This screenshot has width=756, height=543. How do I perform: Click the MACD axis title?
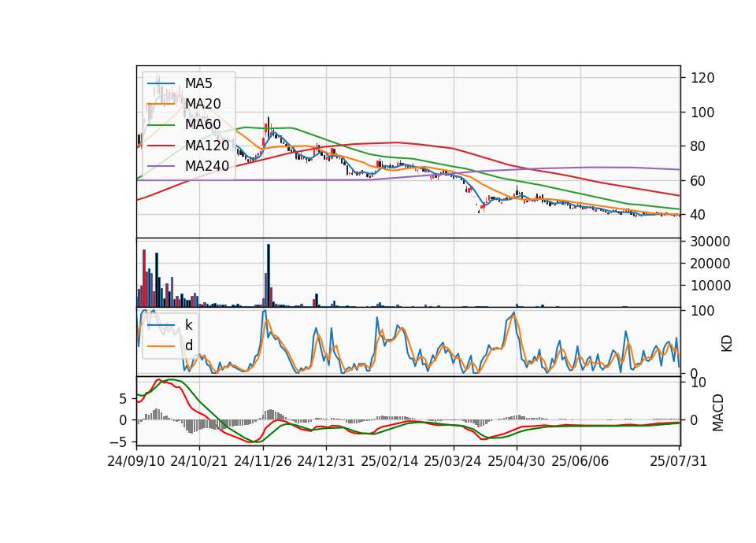click(x=718, y=412)
